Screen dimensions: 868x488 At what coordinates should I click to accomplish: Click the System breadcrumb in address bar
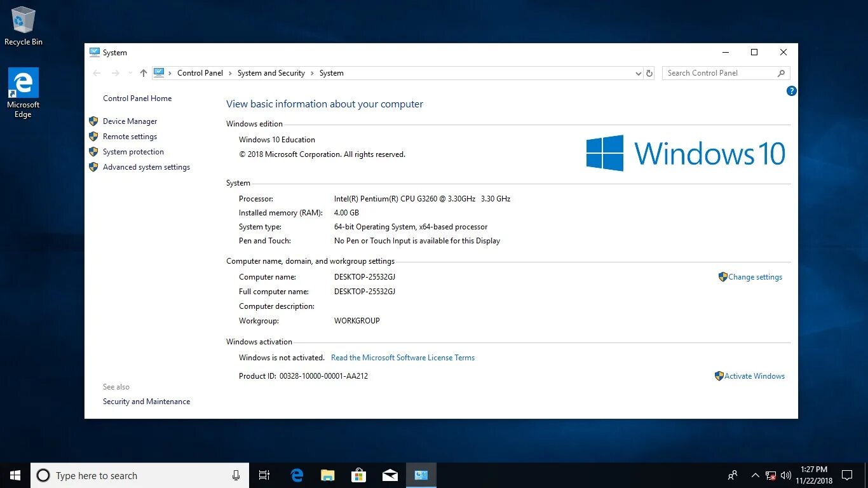[331, 73]
